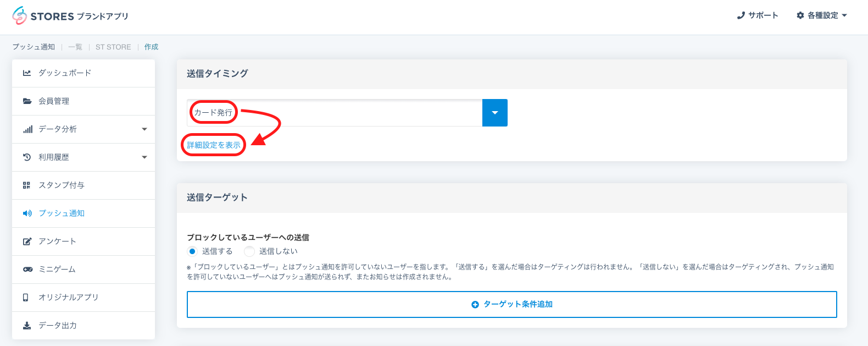Click the member management folder icon

(x=27, y=101)
